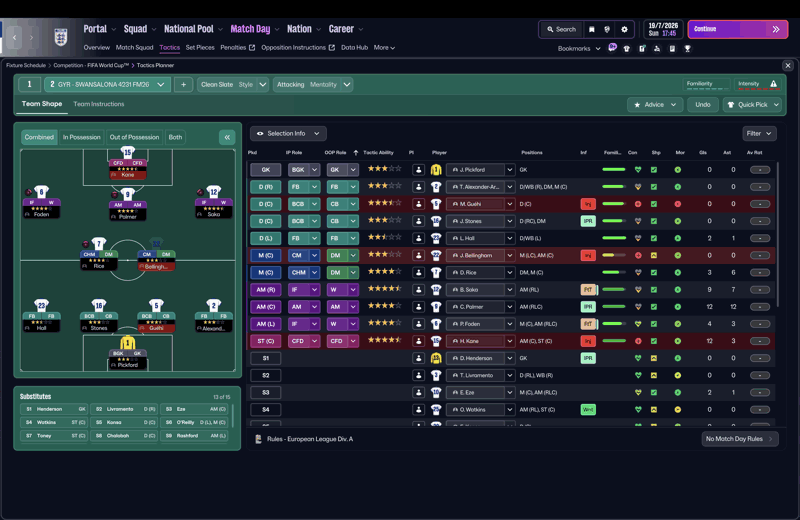
Task: Click Pickford's yellow goalkeeper shirt on pitch
Action: [128, 342]
